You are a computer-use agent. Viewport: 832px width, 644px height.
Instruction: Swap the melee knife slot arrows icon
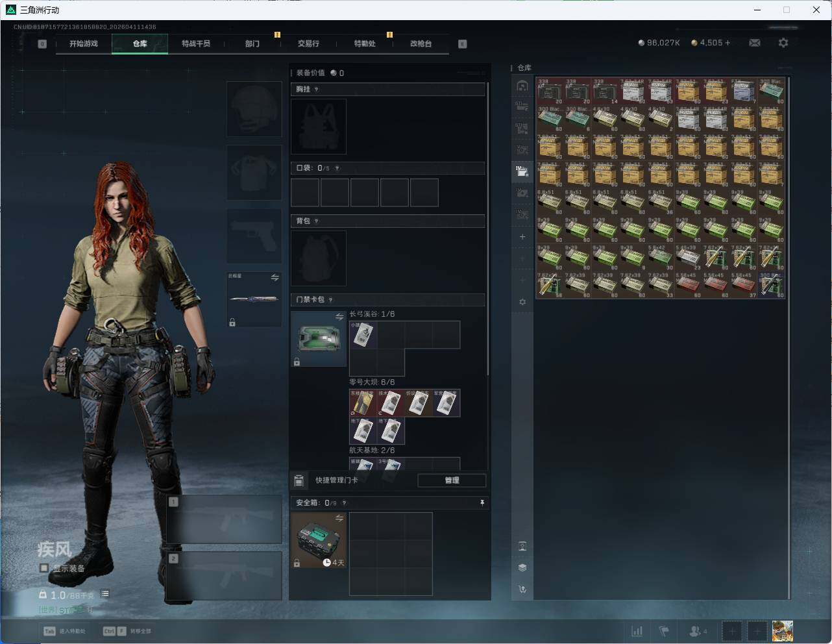pos(275,278)
